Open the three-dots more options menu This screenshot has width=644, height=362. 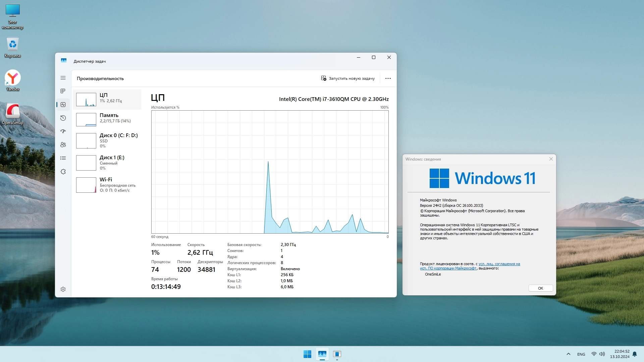(388, 78)
